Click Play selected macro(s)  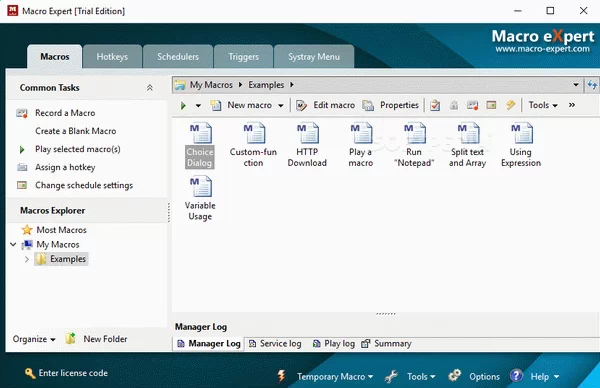(x=78, y=149)
